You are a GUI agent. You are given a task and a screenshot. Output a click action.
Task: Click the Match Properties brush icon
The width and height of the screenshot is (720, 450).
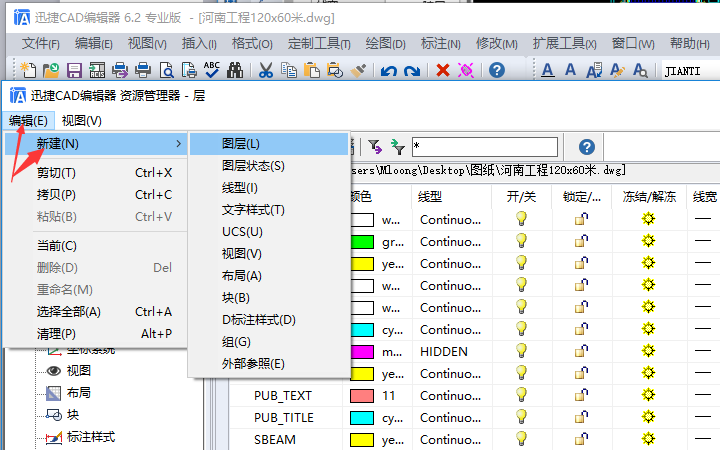[358, 70]
